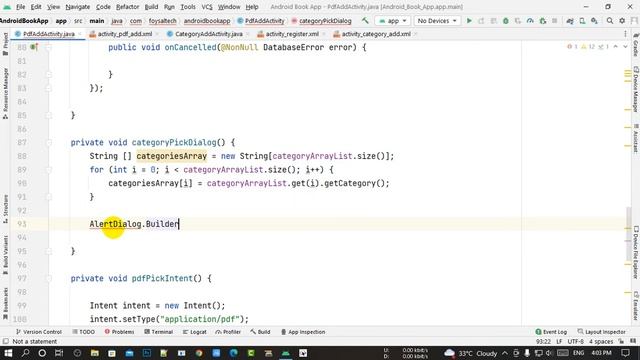The width and height of the screenshot is (640, 360).
Task: Sync project with Gradle files icon
Action: coord(570,20)
